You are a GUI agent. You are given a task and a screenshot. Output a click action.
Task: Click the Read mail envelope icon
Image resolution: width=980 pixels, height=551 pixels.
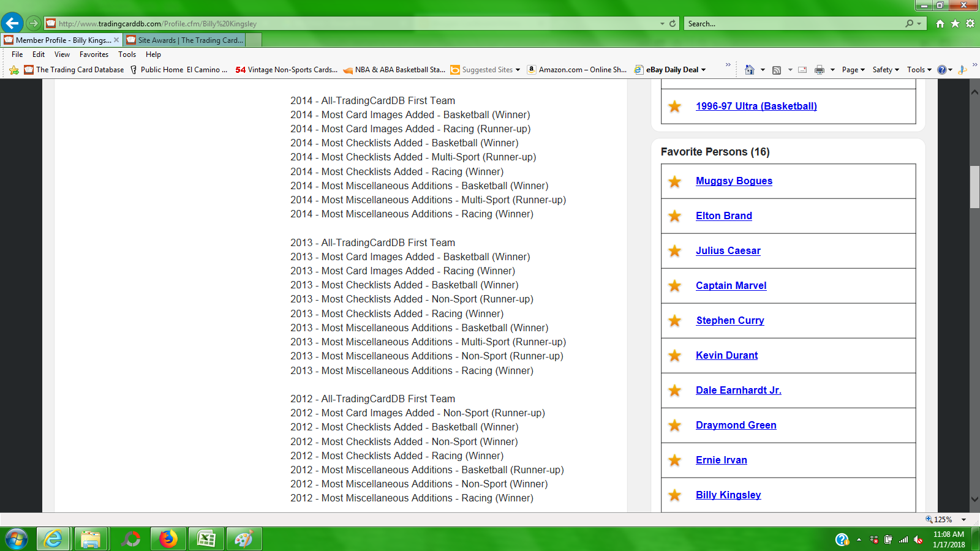click(x=802, y=70)
